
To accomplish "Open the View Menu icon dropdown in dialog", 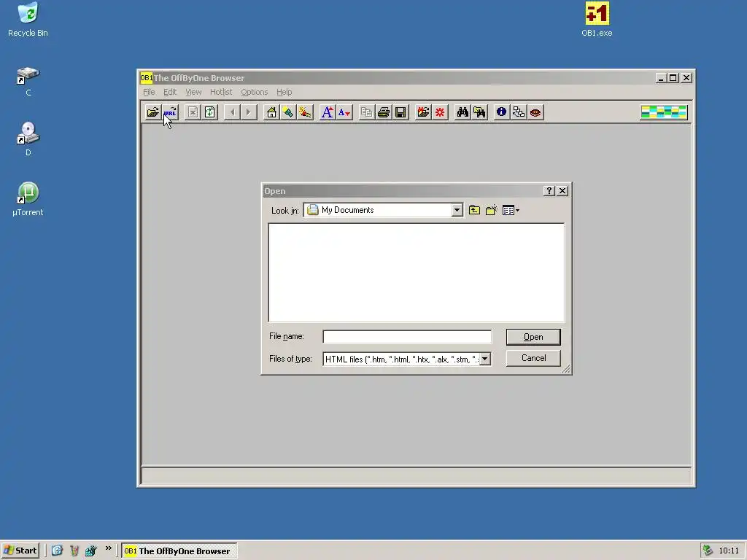I will 511,210.
